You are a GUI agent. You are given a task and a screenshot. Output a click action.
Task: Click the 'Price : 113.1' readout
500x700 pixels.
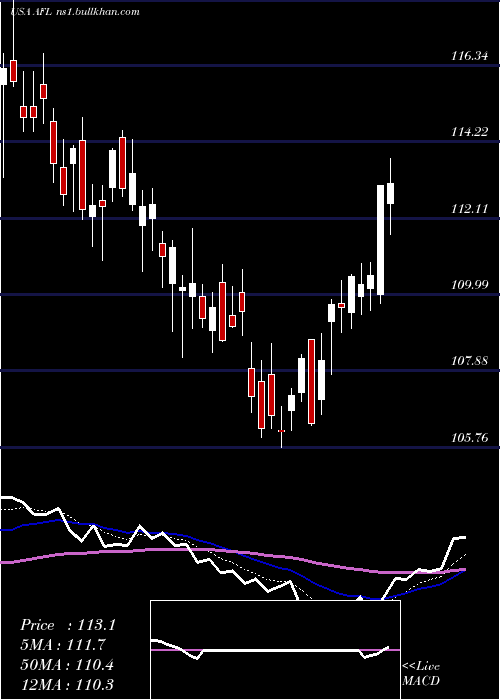pos(68,625)
